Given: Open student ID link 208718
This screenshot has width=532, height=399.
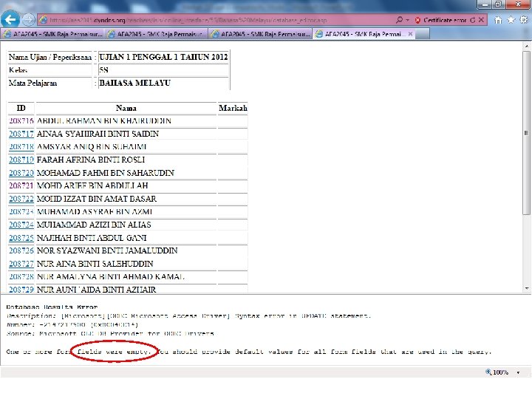Looking at the screenshot, I should 21,146.
